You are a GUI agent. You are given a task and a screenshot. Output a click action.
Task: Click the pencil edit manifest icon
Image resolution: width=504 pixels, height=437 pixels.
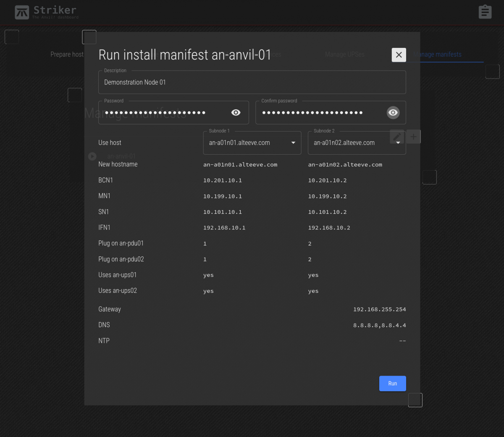(397, 137)
